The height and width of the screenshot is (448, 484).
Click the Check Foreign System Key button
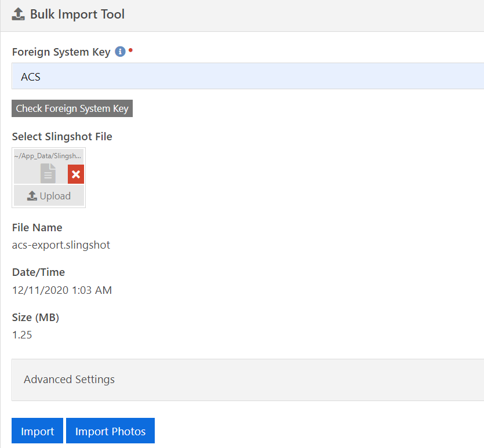click(72, 108)
